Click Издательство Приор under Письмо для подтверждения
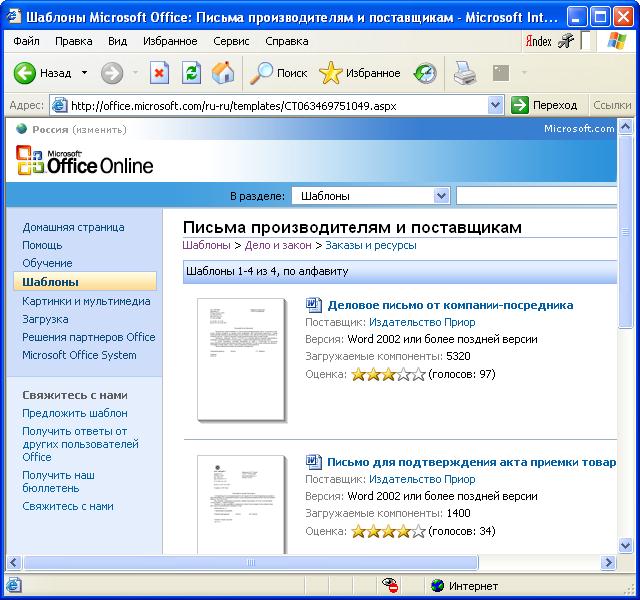Viewport: 640px width, 600px height. 422,479
